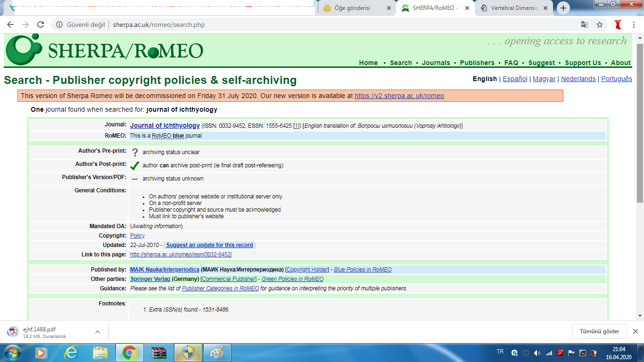Open a new tab with plus button
Image resolution: width=644 pixels, height=362 pixels.
coord(563,8)
